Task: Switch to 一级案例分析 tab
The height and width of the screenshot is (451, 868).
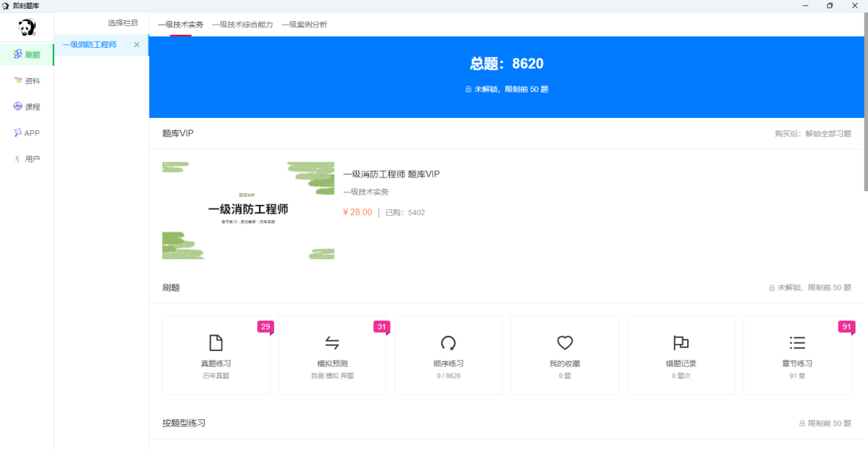Action: (304, 24)
